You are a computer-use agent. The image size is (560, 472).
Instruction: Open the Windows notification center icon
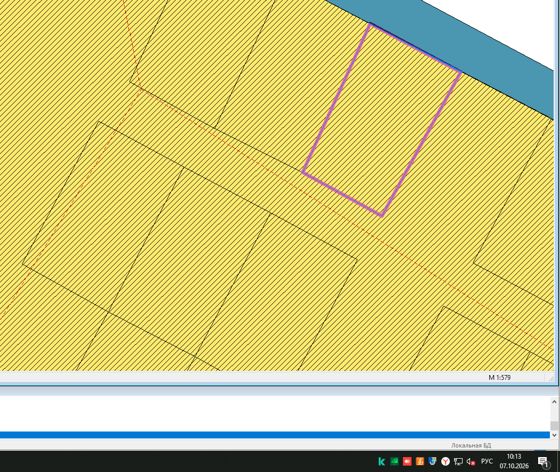(x=544, y=462)
